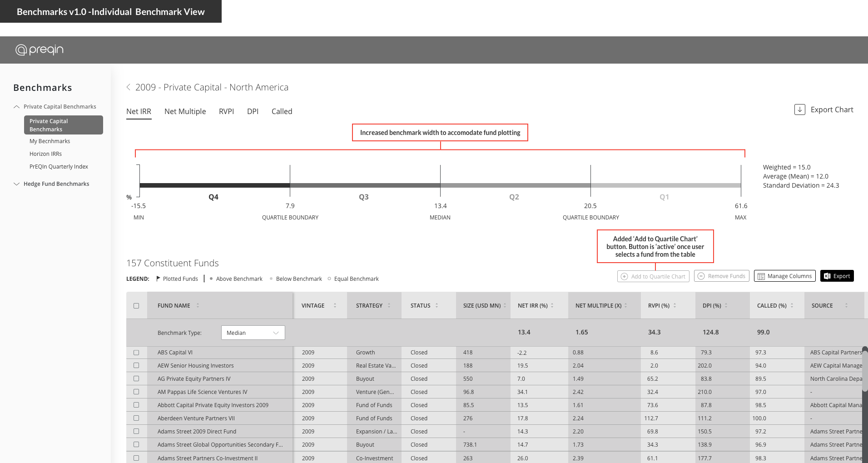The image size is (868, 463).
Task: Sort by Strategy column arrows
Action: click(389, 305)
